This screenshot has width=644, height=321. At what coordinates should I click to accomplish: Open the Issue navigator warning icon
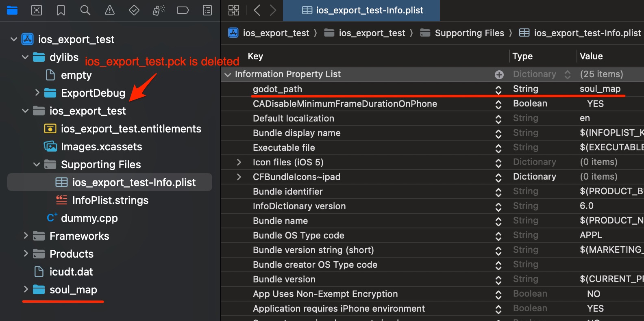tap(110, 10)
